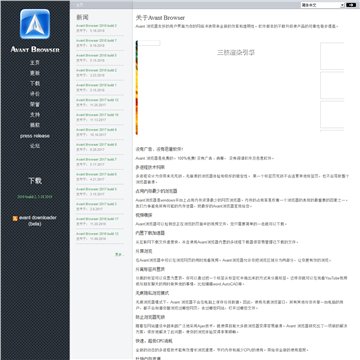Click the 无痕隐私浏览模式 section heading
The image size is (360, 360).
point(152,293)
